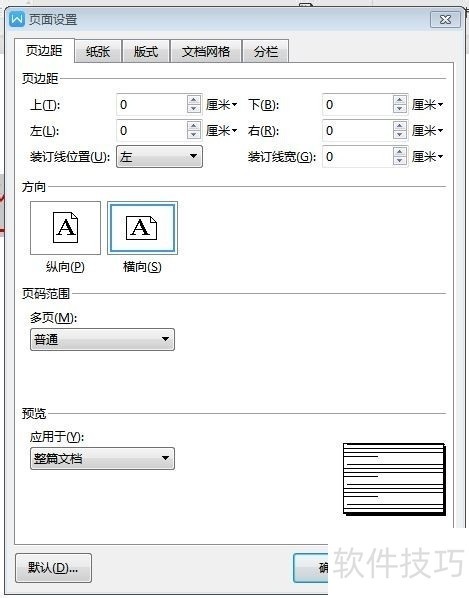Click the page preview thumbnail
The height and width of the screenshot is (598, 469).
[x=394, y=479]
